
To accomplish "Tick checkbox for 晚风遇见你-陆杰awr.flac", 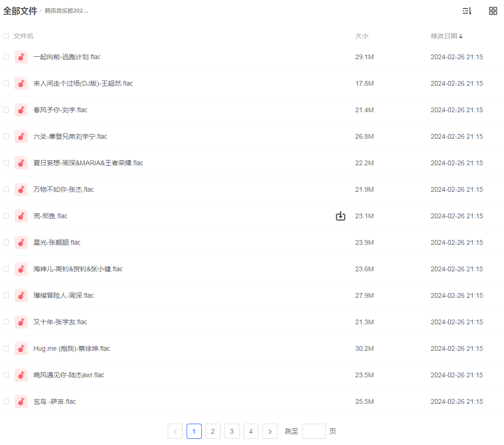I will pyautogui.click(x=6, y=375).
